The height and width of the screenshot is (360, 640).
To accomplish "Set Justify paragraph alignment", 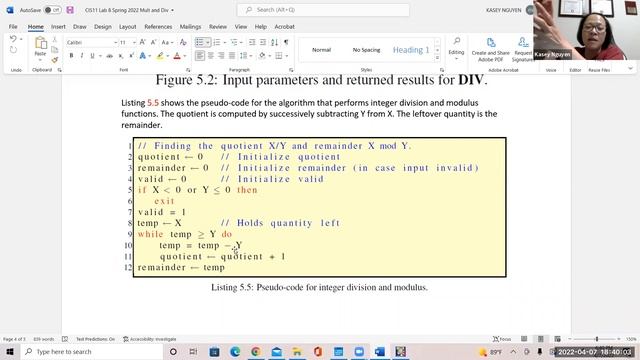I will click(232, 56).
